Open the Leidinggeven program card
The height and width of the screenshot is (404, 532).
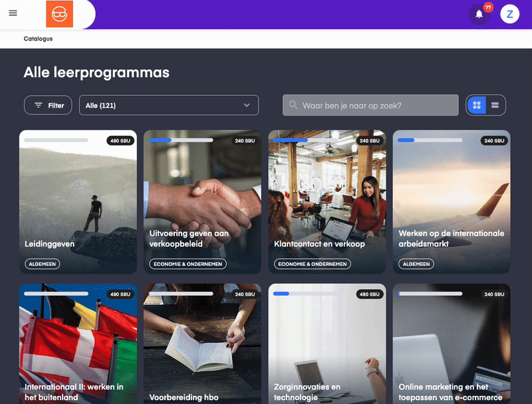point(78,202)
